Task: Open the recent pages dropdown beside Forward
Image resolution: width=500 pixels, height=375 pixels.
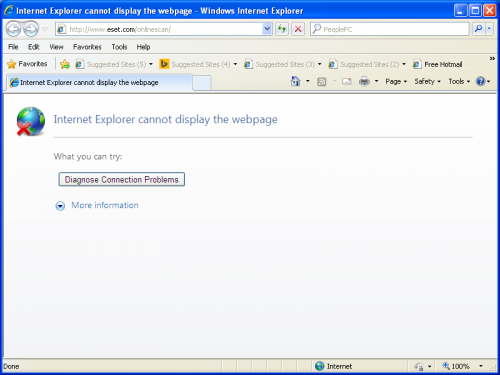Action: tap(45, 29)
